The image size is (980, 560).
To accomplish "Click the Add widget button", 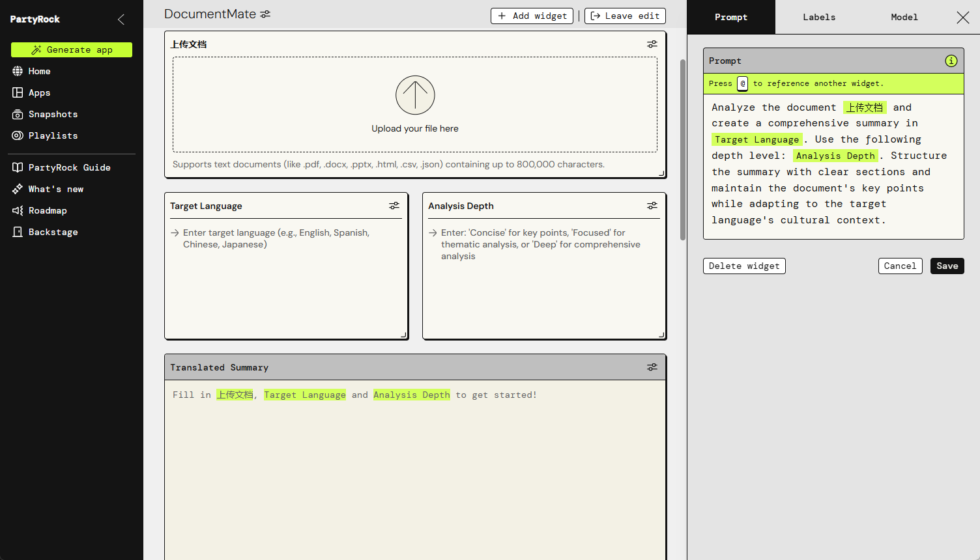I will [x=532, y=16].
